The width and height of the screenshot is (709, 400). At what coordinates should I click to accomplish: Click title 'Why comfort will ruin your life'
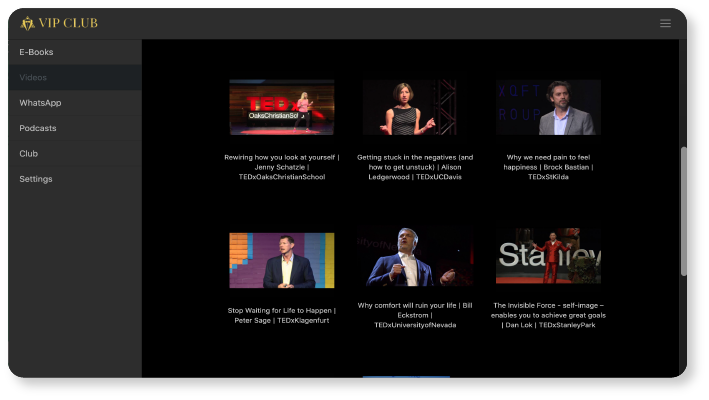[x=415, y=315]
